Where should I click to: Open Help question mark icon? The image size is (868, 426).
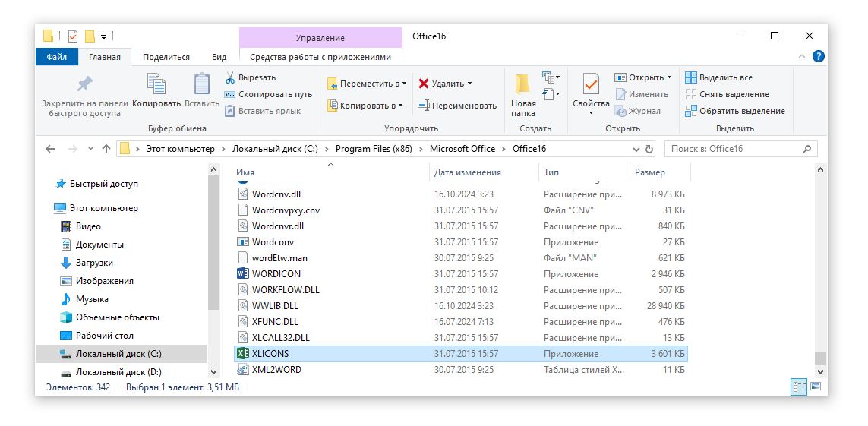[x=818, y=56]
